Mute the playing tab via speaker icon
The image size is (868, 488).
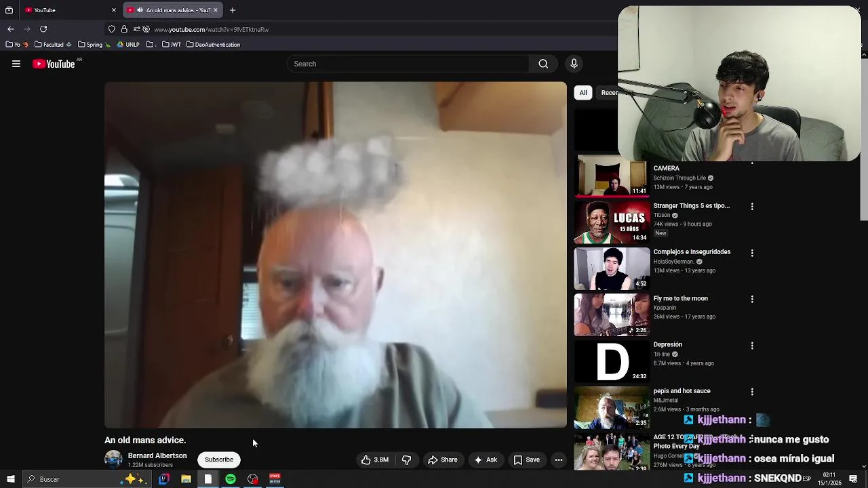(x=139, y=10)
